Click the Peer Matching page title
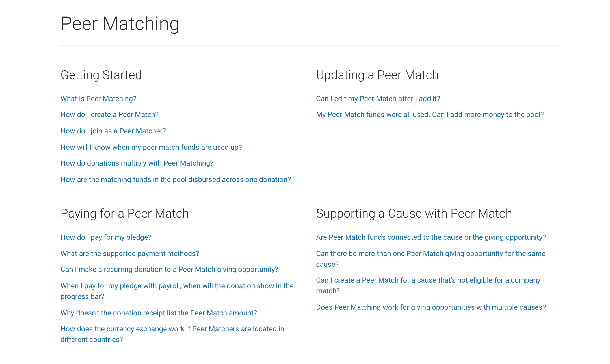Viewport: 610px width, 364px height. point(120,24)
